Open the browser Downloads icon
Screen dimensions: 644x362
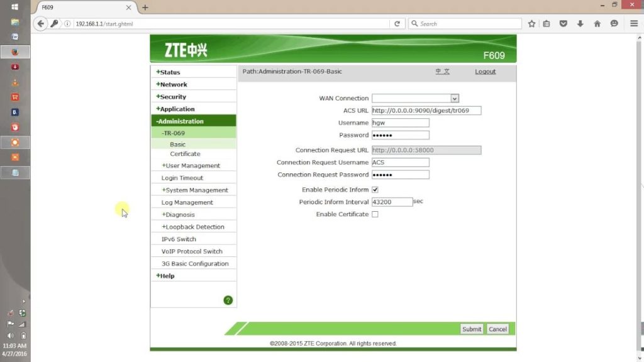click(x=579, y=23)
